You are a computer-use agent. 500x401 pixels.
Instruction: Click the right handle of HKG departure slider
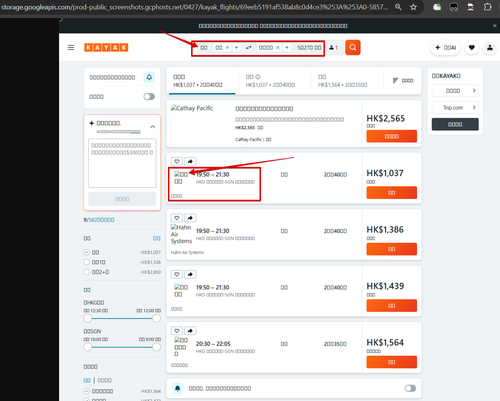pos(156,318)
